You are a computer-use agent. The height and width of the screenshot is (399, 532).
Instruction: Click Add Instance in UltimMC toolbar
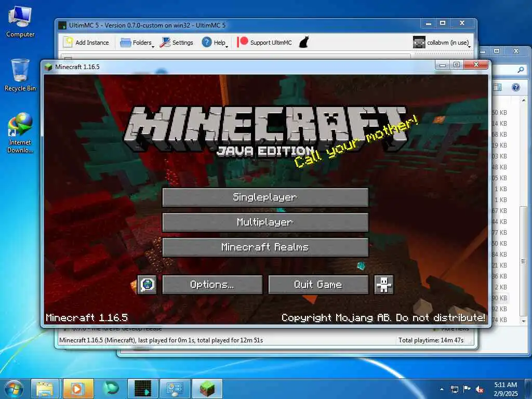(x=86, y=43)
